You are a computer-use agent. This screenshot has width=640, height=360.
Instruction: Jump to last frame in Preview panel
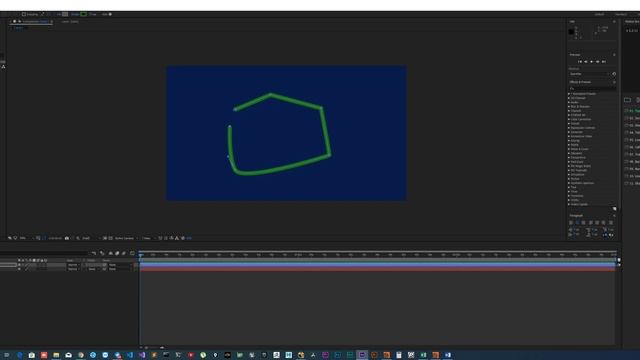coord(604,62)
